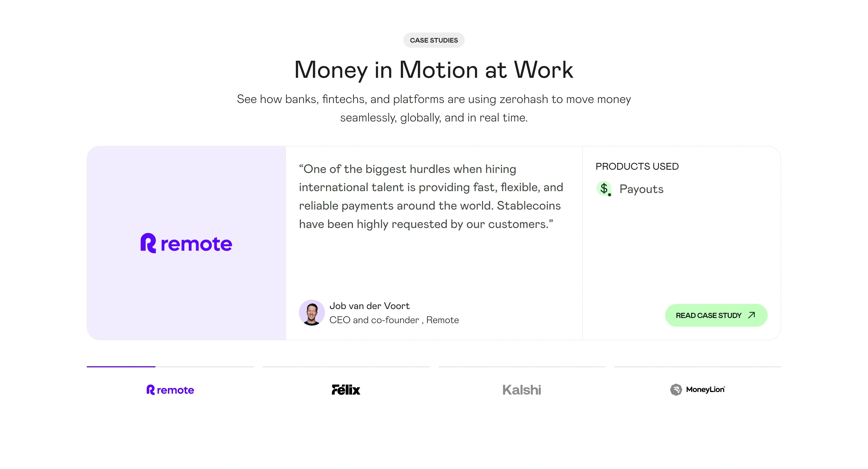Viewport: 868px width, 469px height.
Task: Click Job van der Voort's avatar photo
Action: pyautogui.click(x=312, y=313)
